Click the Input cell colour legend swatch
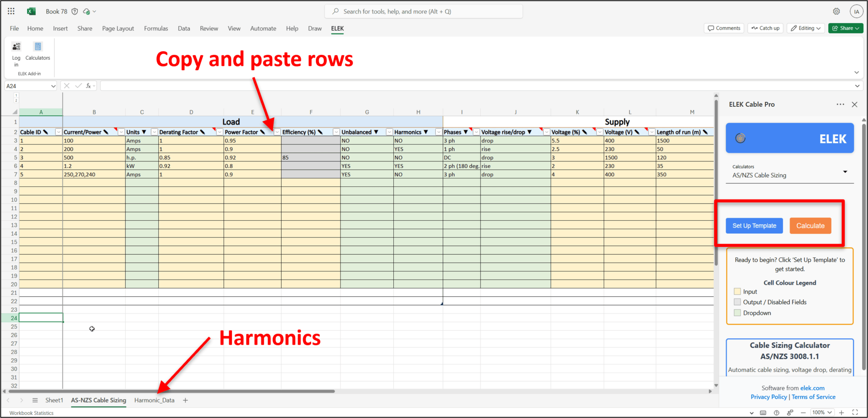 (737, 291)
